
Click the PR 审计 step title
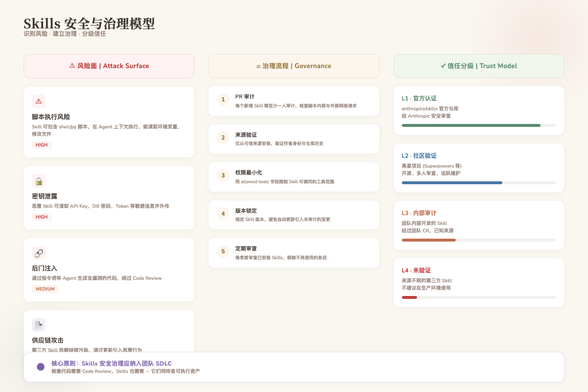click(x=245, y=97)
